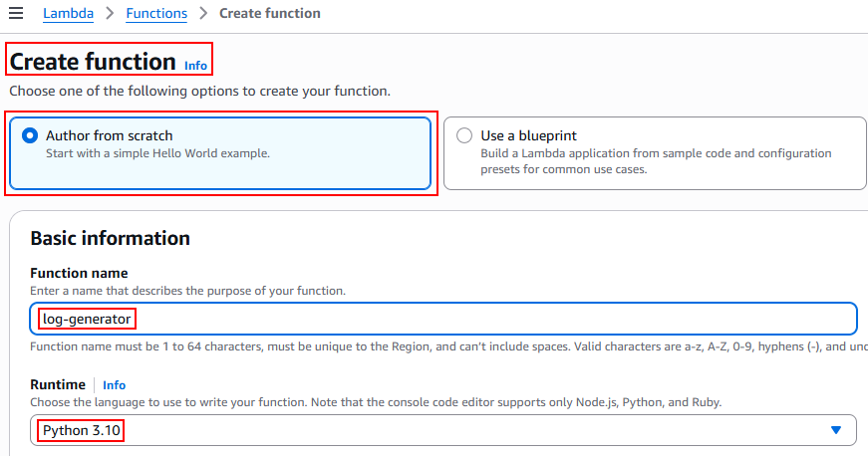The image size is (868, 456).
Task: Click the Create function page title
Action: [x=93, y=62]
